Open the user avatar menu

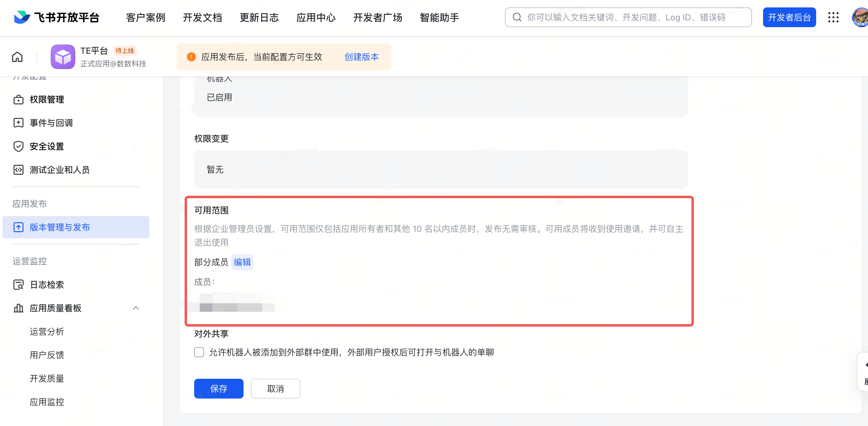tap(860, 17)
